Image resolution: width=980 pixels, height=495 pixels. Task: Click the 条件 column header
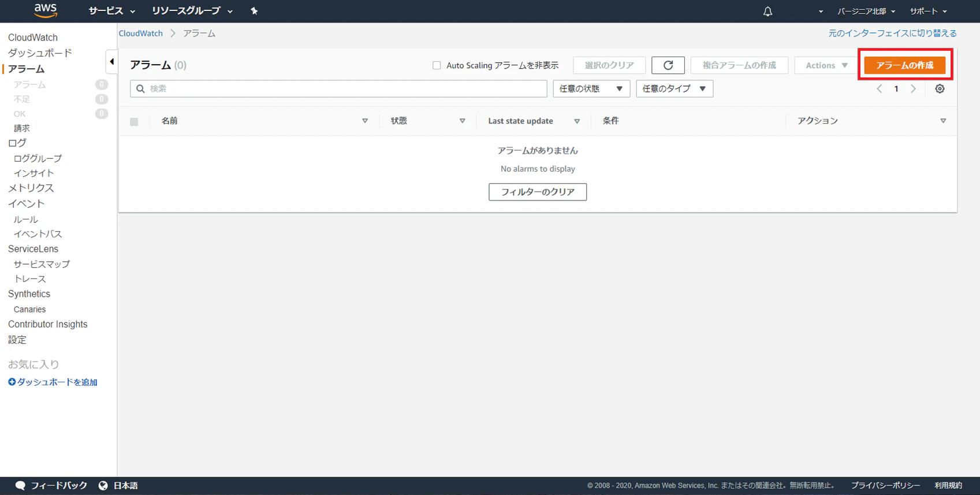click(x=610, y=121)
